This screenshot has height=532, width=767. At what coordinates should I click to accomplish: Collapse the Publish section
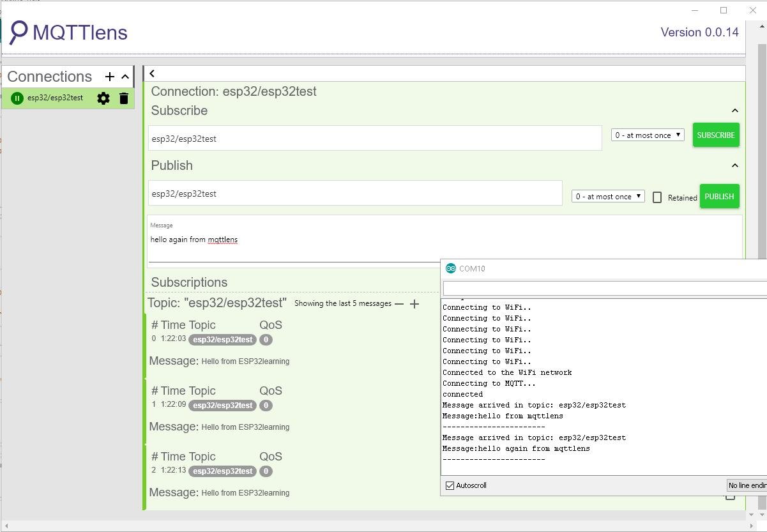[x=734, y=165]
